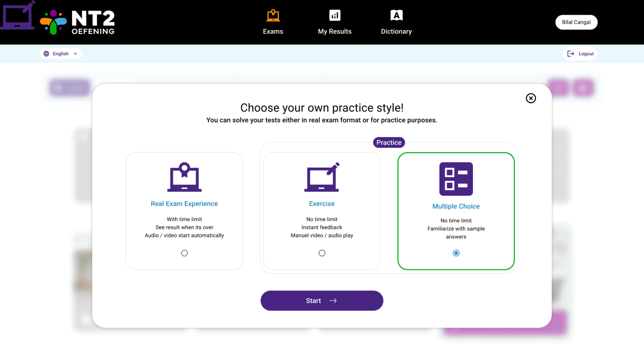The width and height of the screenshot is (644, 362).
Task: Dismiss the practice style dialog
Action: (531, 98)
